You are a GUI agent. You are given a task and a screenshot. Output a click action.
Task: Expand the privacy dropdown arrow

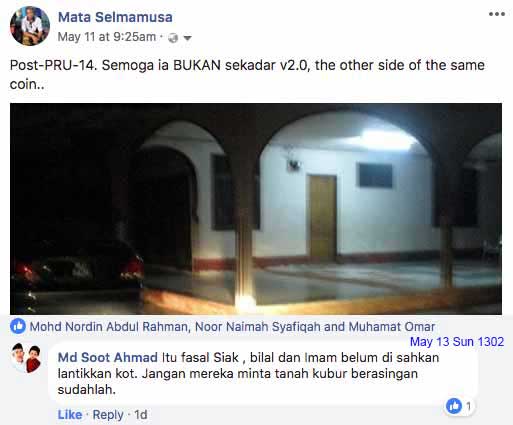(187, 38)
